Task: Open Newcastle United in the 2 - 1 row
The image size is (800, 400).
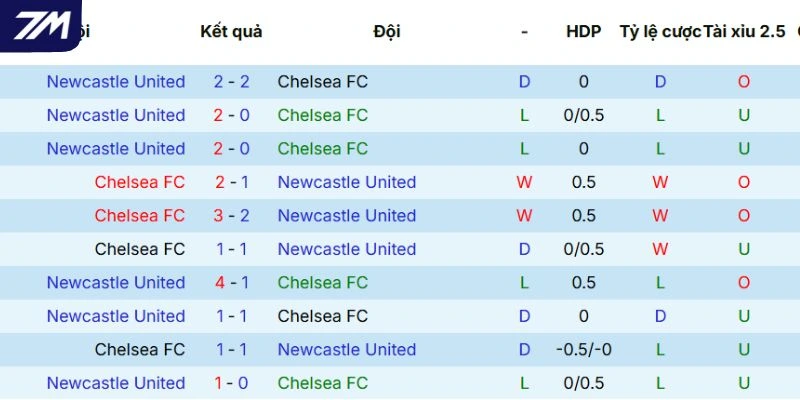Action: click(347, 182)
